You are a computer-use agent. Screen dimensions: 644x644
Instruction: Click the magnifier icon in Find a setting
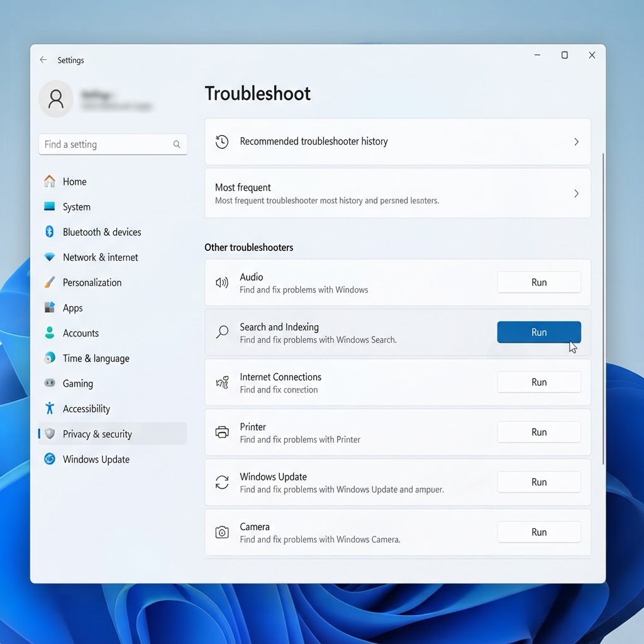tap(177, 144)
